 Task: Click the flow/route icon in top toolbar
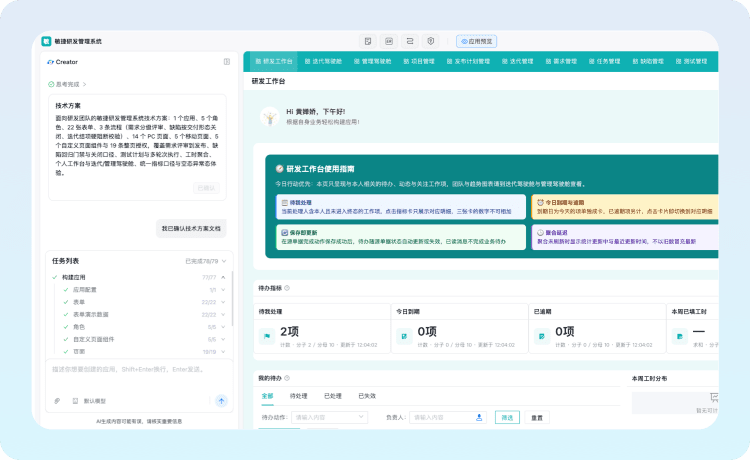410,41
